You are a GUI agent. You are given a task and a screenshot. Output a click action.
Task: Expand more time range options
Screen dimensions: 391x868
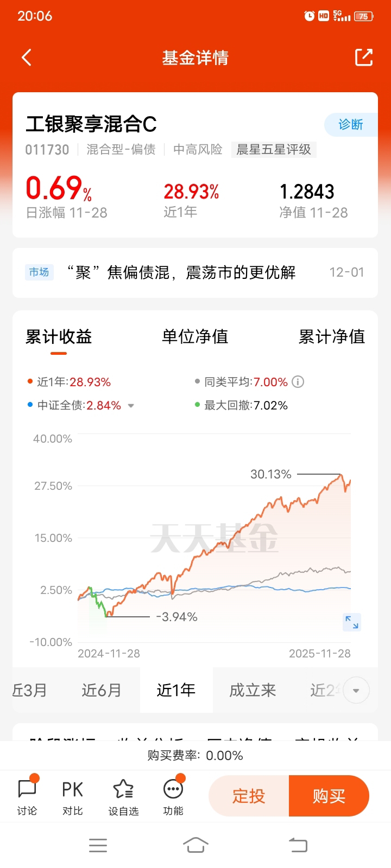[356, 691]
